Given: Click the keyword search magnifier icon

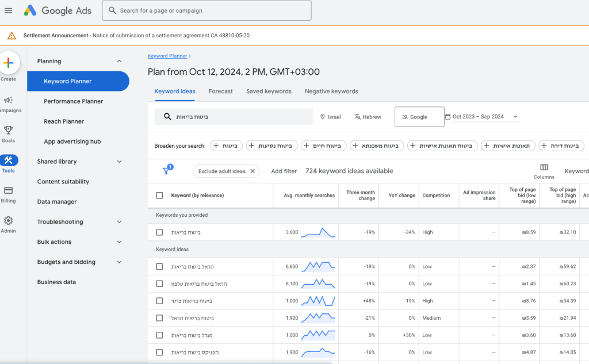Looking at the screenshot, I should tap(167, 117).
